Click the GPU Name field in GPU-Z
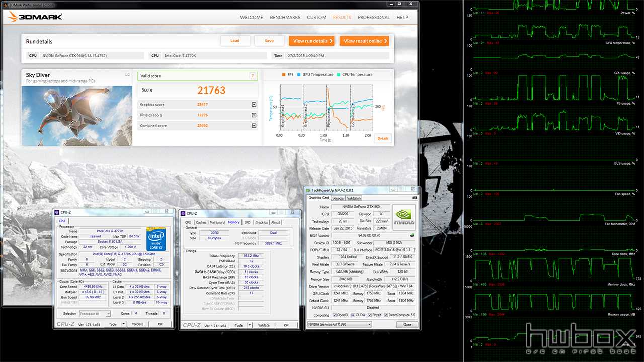The height and width of the screenshot is (362, 644). click(360, 207)
